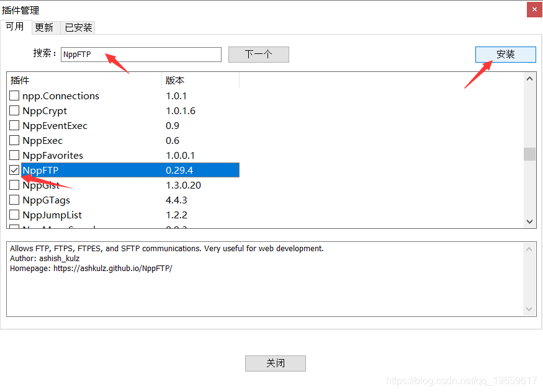Viewport: 543px width, 392px height.
Task: Click version 0.29.4 cell
Action: (x=179, y=170)
